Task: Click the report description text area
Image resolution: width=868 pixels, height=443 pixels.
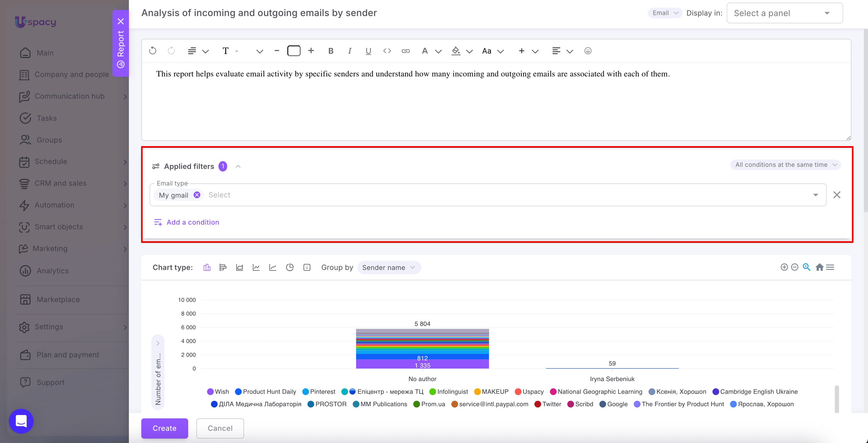Action: point(496,101)
